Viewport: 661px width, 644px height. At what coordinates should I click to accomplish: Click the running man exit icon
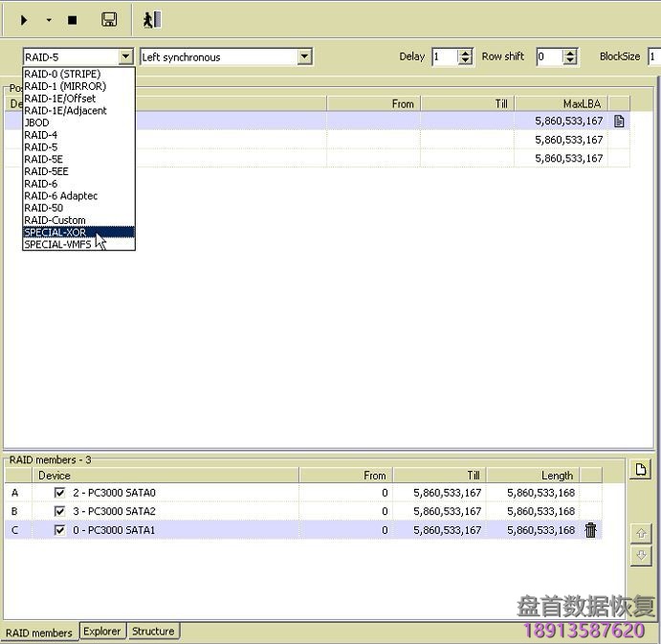point(152,20)
